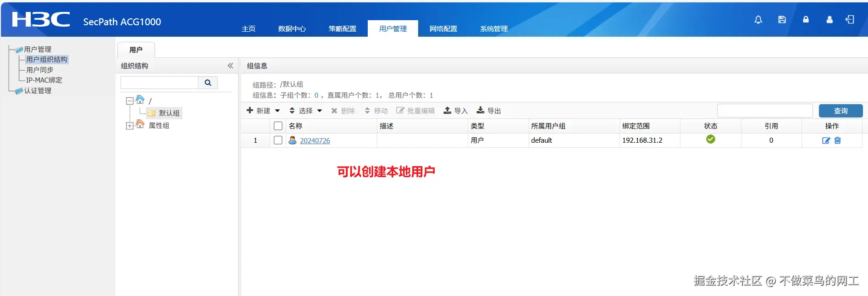Collapse organization panel with double chevron
This screenshot has width=868, height=296.
(230, 66)
